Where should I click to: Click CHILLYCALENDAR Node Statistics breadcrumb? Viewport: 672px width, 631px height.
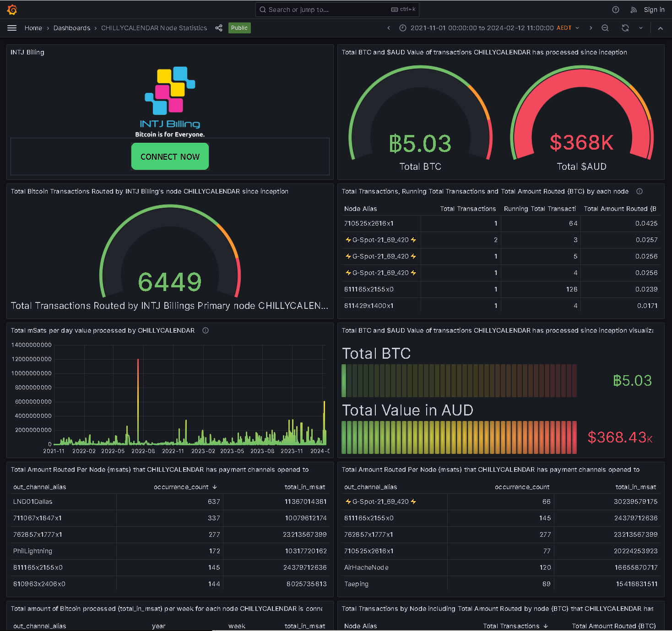[154, 28]
